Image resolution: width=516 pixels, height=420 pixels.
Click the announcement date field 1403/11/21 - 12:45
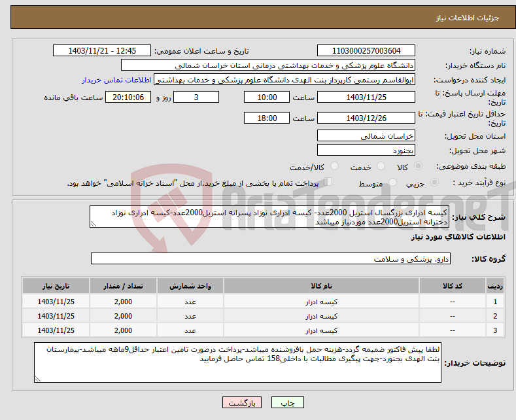coord(102,50)
